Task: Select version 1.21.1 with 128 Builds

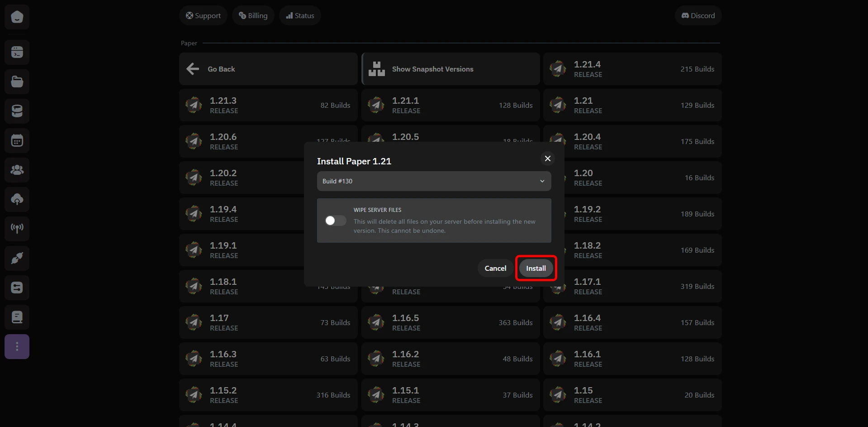Action: coord(451,105)
